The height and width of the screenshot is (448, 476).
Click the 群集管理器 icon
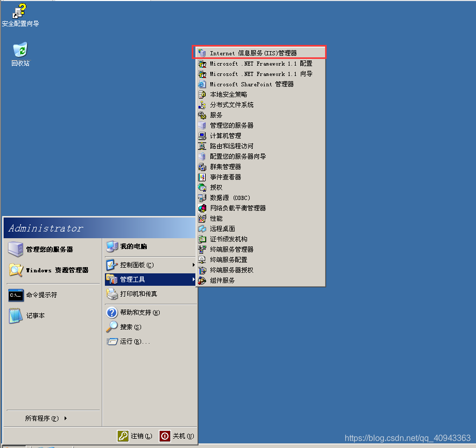click(202, 166)
